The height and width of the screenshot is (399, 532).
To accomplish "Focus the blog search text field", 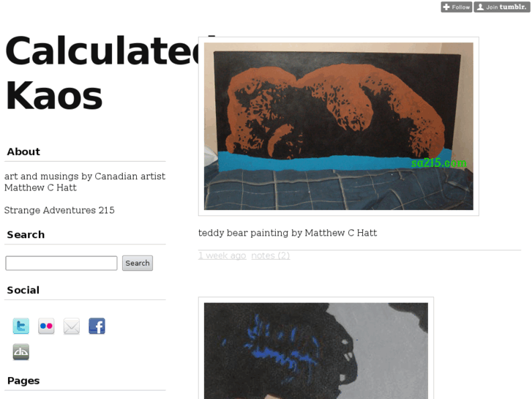I will (x=61, y=263).
